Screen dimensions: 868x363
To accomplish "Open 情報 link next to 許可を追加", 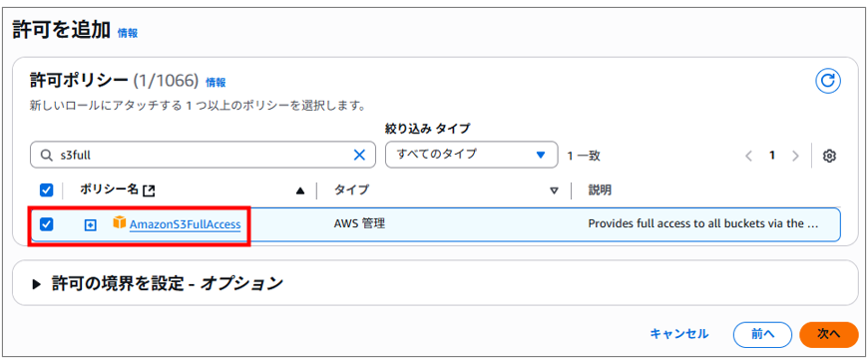I will click(128, 33).
